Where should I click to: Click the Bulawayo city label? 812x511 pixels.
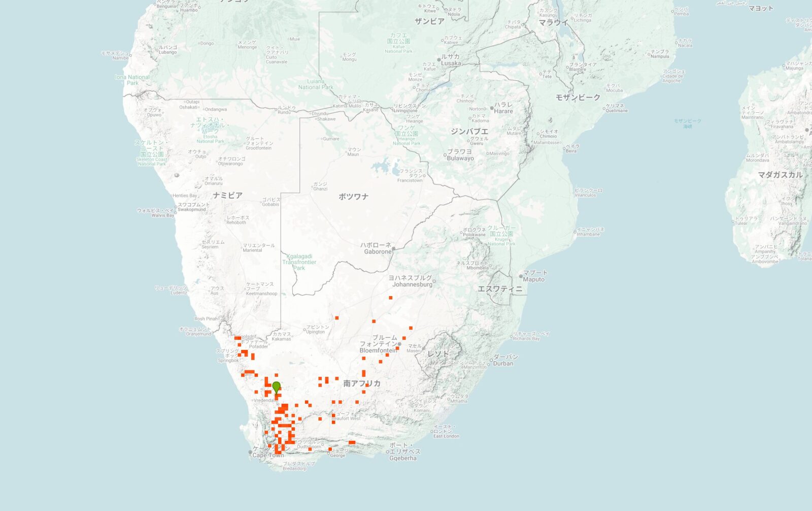click(460, 155)
